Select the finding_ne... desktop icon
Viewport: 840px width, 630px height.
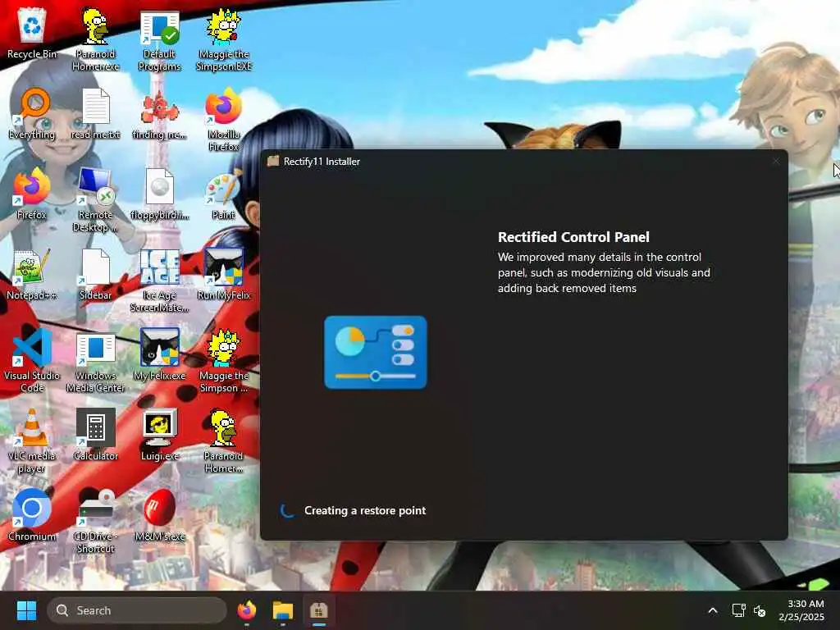pyautogui.click(x=160, y=113)
